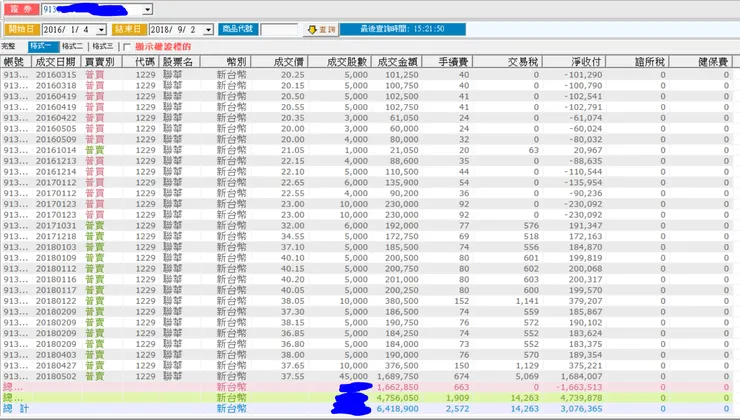Sort by the 股票名 column header
The image size is (740, 420).
pyautogui.click(x=179, y=61)
